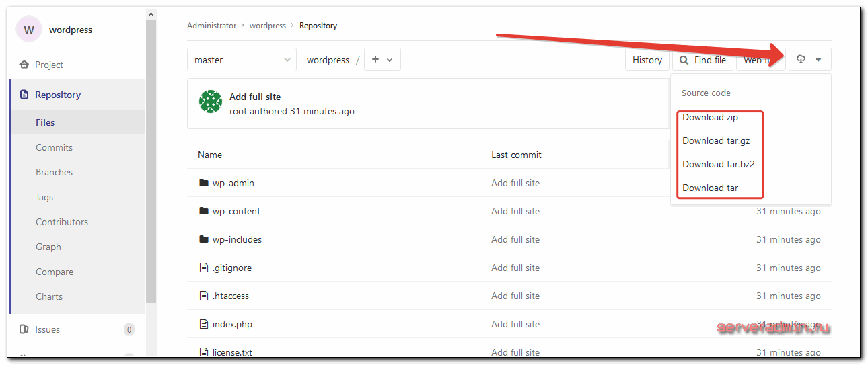Click Add full site commit for index.php
868x365 pixels.
515,324
